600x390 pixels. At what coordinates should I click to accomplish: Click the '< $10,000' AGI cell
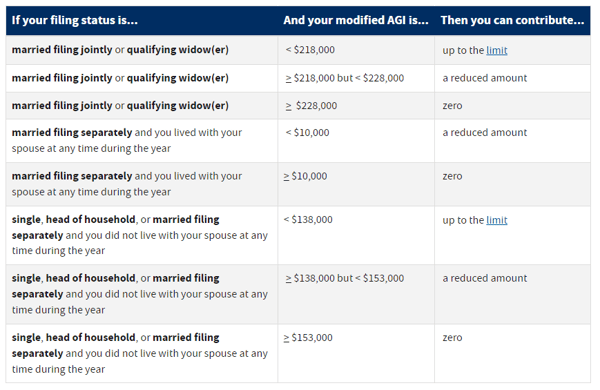[x=307, y=132]
